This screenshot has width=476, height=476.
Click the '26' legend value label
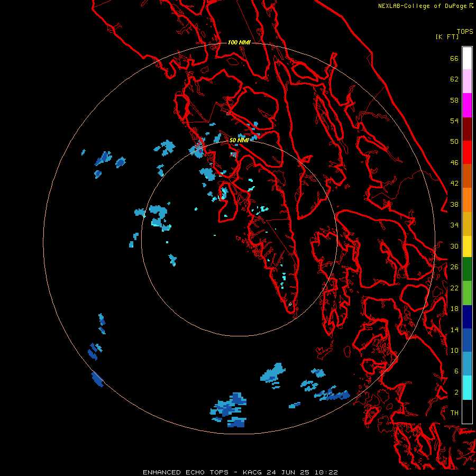click(454, 267)
